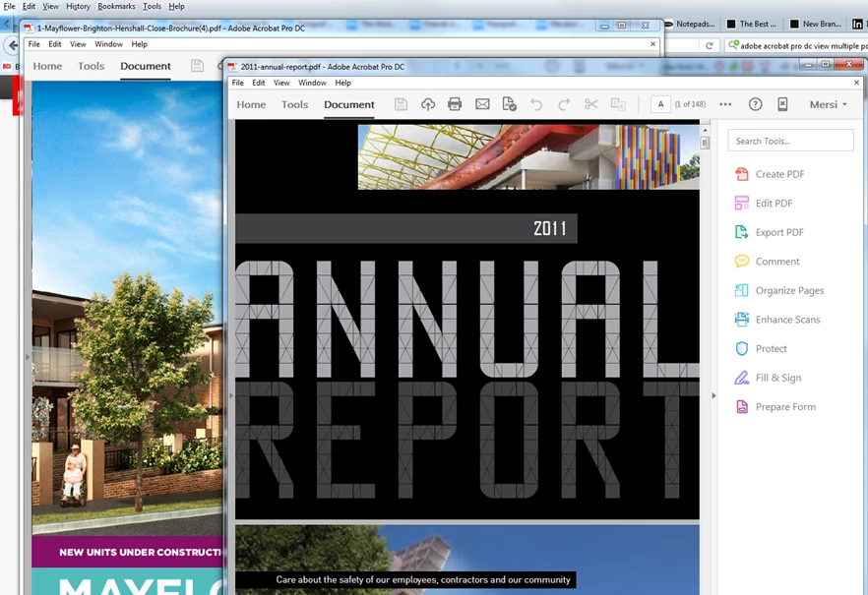Click the Create PDF label in the tools pane

779,174
